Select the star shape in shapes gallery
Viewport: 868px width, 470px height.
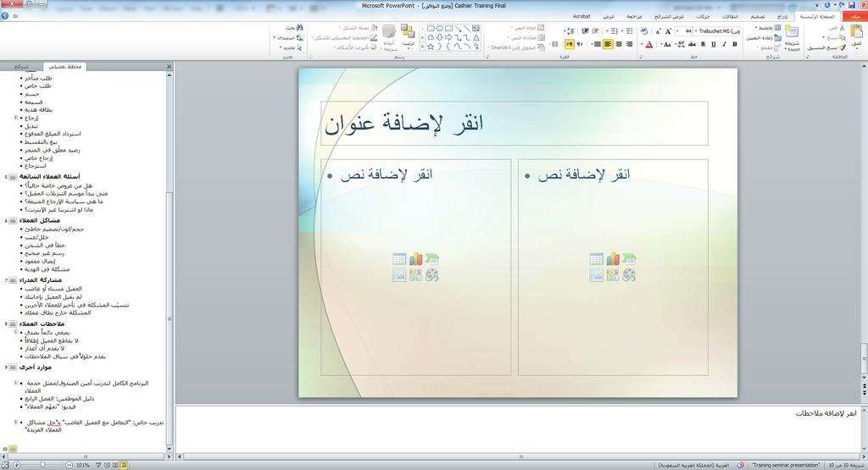pyautogui.click(x=431, y=47)
